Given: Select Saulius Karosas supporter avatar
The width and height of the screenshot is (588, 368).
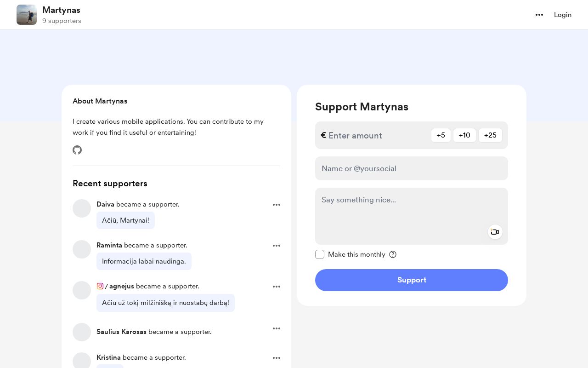Looking at the screenshot, I should point(82,332).
